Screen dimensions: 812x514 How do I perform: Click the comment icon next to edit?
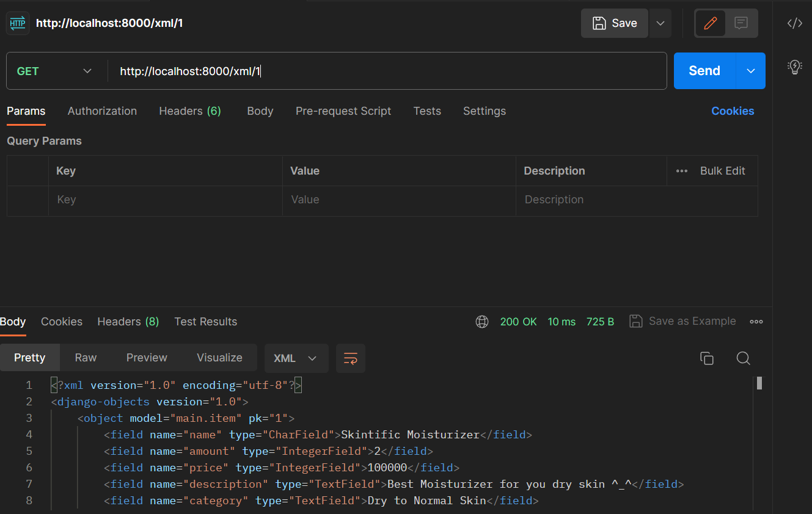click(x=741, y=23)
